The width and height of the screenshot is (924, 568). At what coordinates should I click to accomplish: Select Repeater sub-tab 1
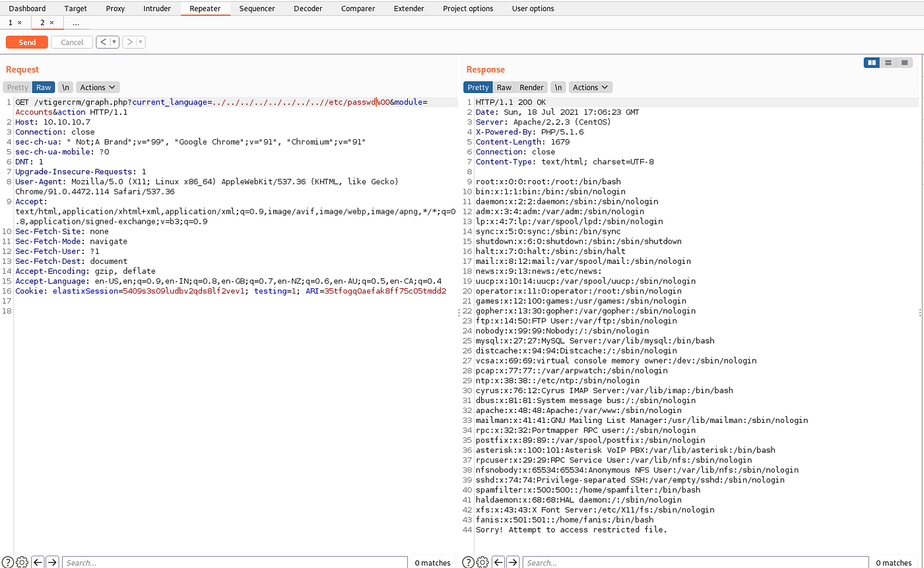(x=11, y=22)
